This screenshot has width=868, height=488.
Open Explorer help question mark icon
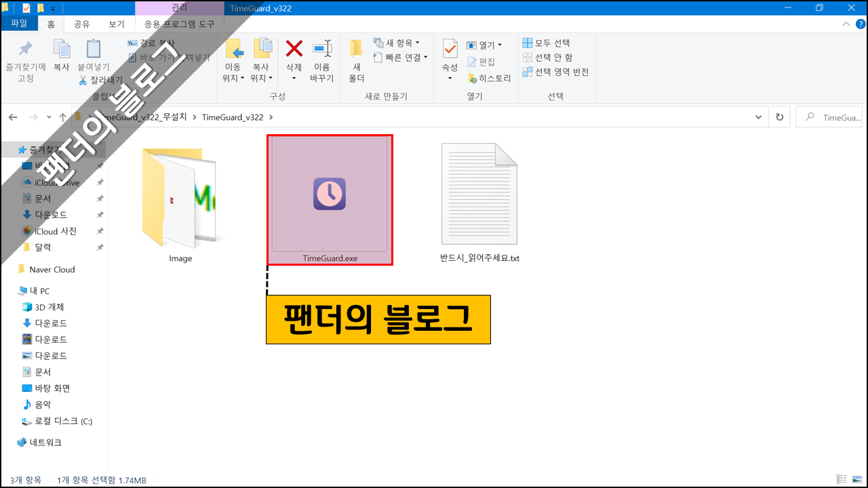pos(859,24)
